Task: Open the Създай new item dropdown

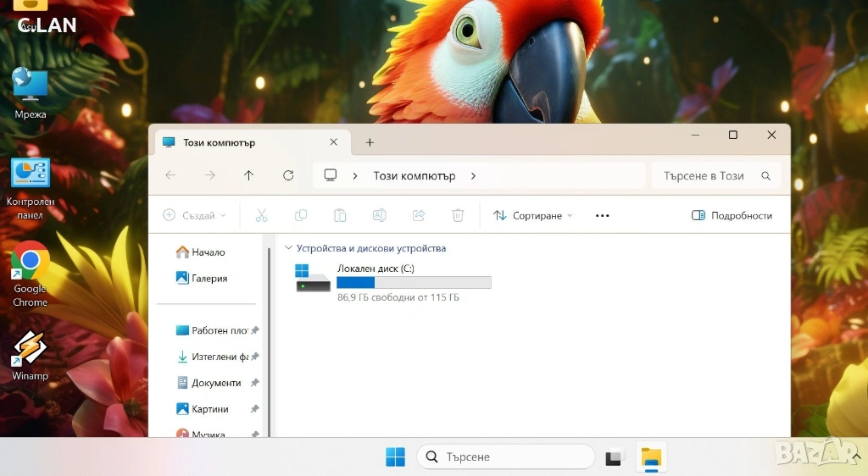Action: [x=194, y=215]
